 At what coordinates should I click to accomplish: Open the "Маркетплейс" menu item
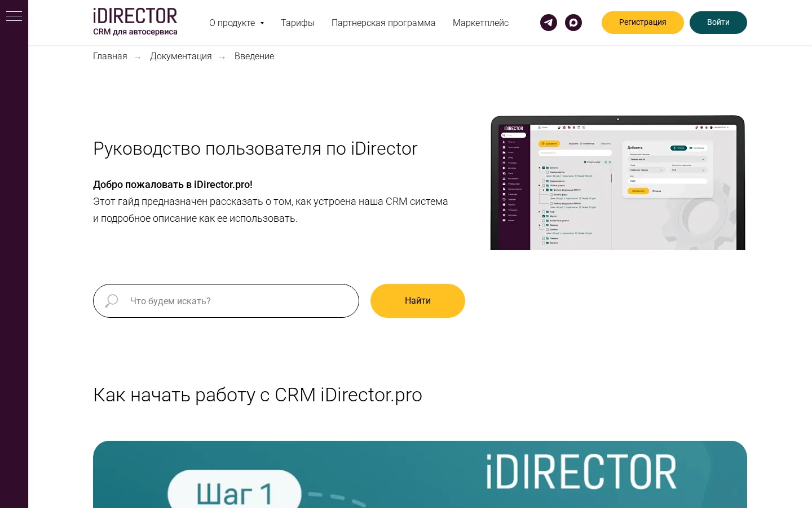(480, 23)
